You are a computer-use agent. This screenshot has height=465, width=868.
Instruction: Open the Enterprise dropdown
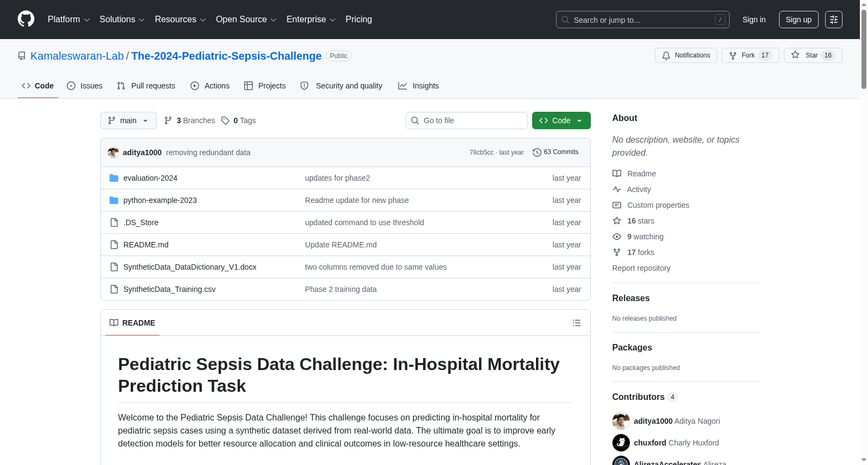point(311,20)
